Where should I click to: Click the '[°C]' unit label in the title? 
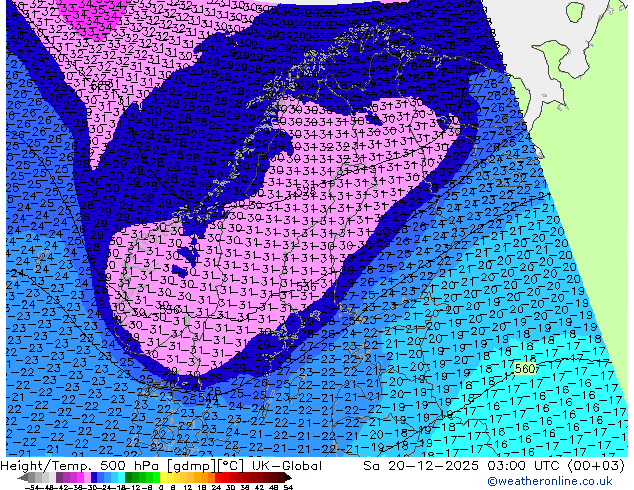[232, 466]
